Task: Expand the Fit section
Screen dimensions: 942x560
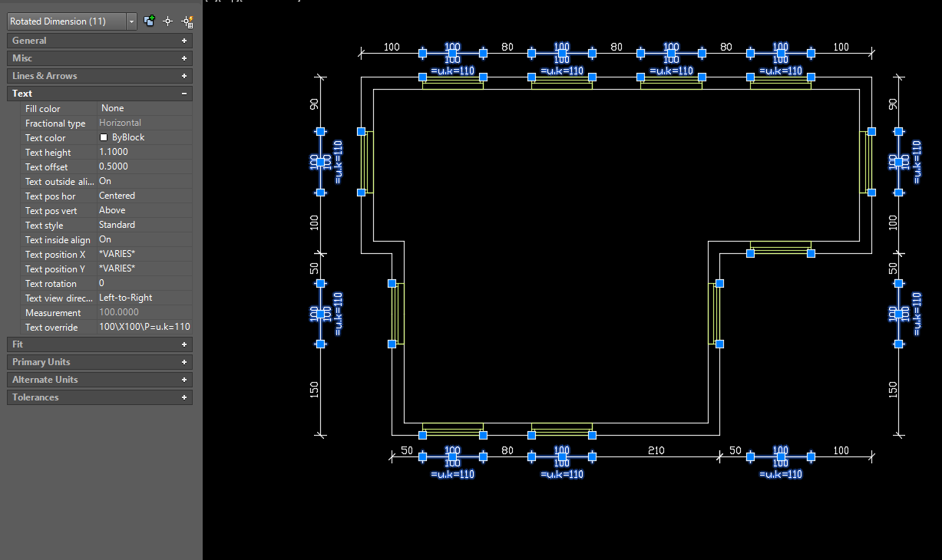Action: click(100, 344)
